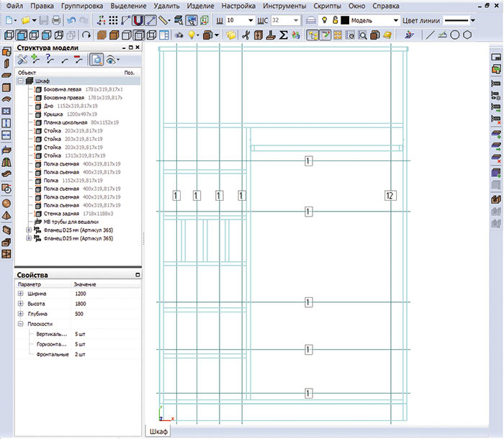Viewport: 504px width, 439px height.
Task: Click the Print icon in the toolbar
Action: [56, 20]
